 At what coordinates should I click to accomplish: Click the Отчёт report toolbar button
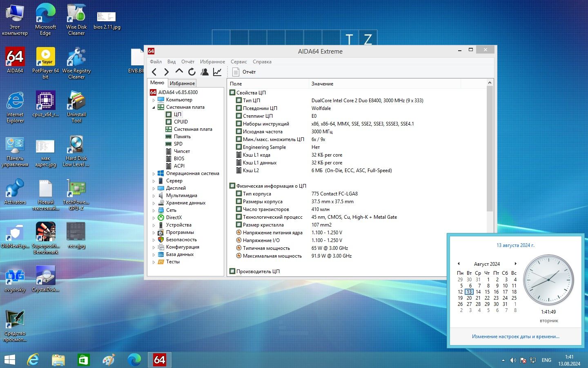click(244, 72)
